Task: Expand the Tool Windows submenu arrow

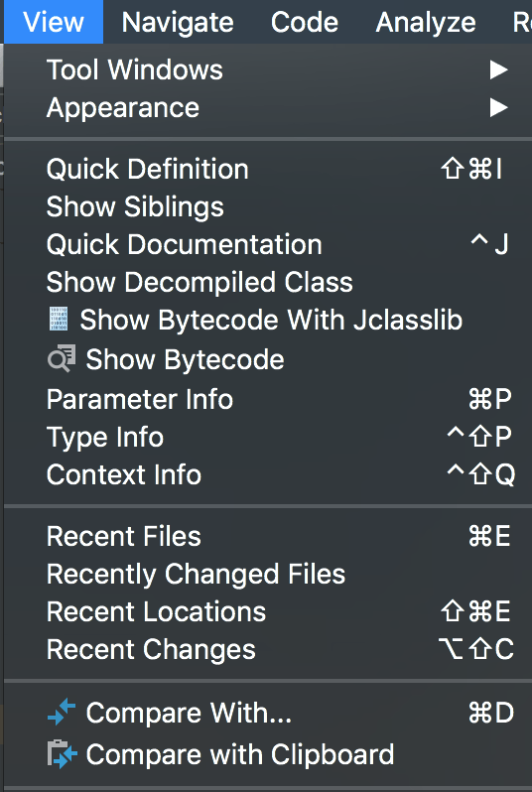Action: pyautogui.click(x=498, y=69)
